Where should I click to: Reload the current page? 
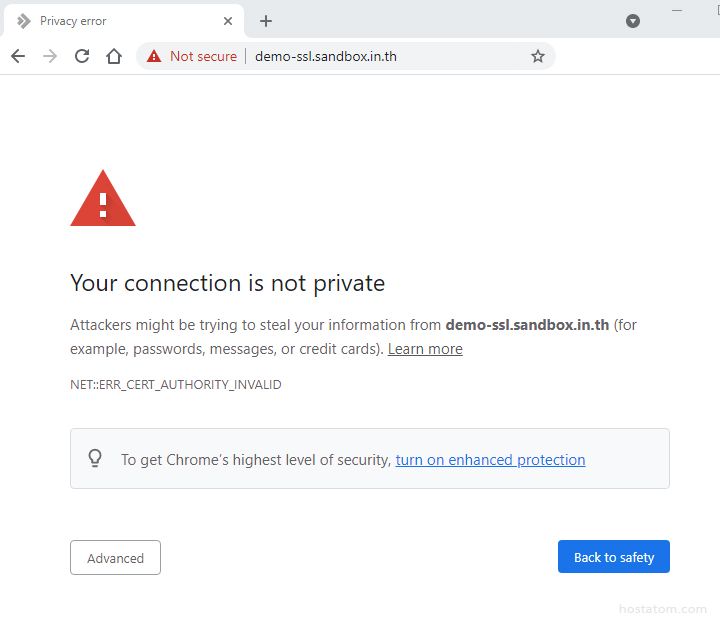82,56
